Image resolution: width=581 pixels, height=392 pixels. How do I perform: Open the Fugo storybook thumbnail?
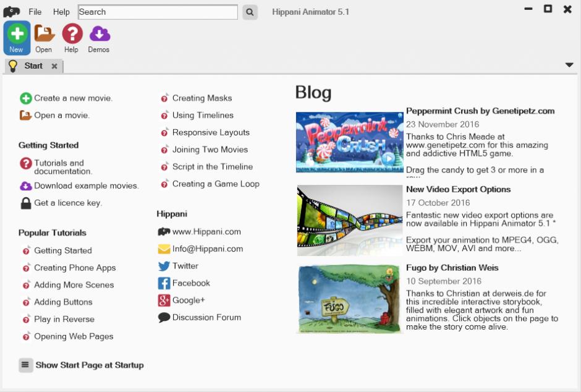[349, 299]
